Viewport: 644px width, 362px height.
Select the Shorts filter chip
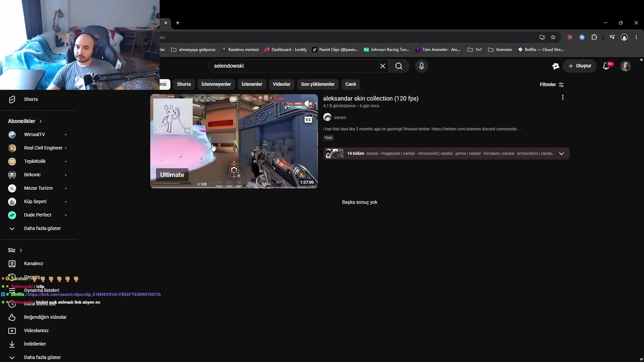click(x=184, y=84)
